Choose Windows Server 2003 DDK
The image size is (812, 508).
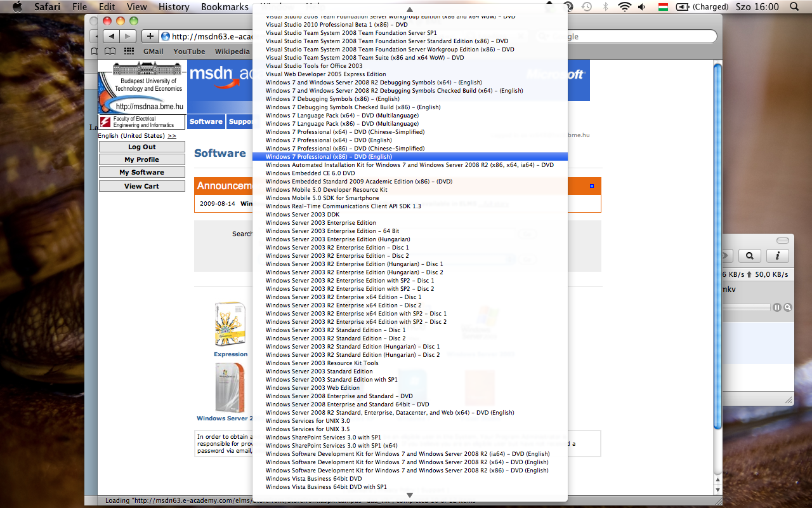click(x=410, y=215)
